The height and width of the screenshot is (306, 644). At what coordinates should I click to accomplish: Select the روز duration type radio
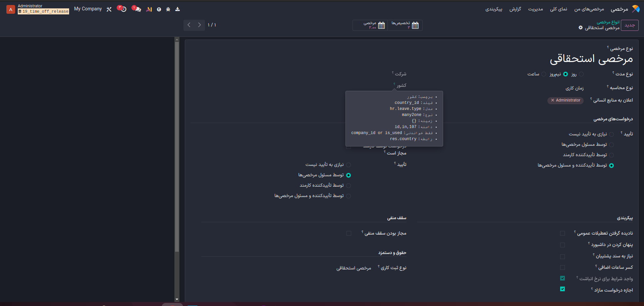click(581, 74)
